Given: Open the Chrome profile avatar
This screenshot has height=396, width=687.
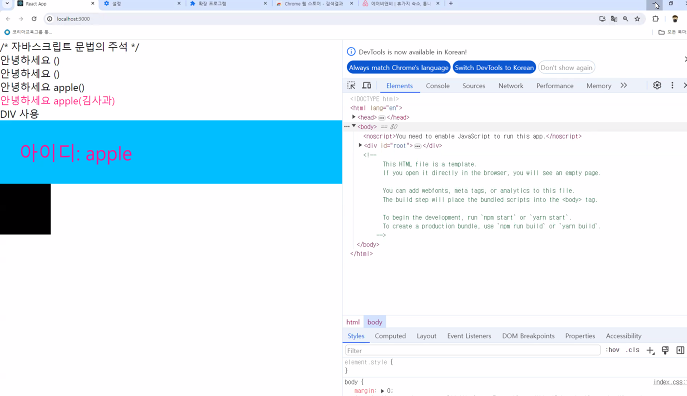Looking at the screenshot, I should (675, 19).
